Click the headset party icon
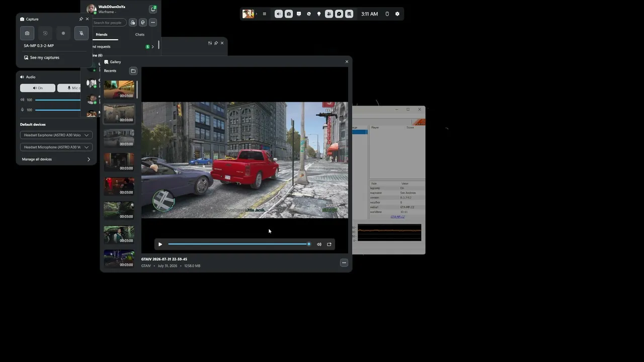 click(x=143, y=23)
